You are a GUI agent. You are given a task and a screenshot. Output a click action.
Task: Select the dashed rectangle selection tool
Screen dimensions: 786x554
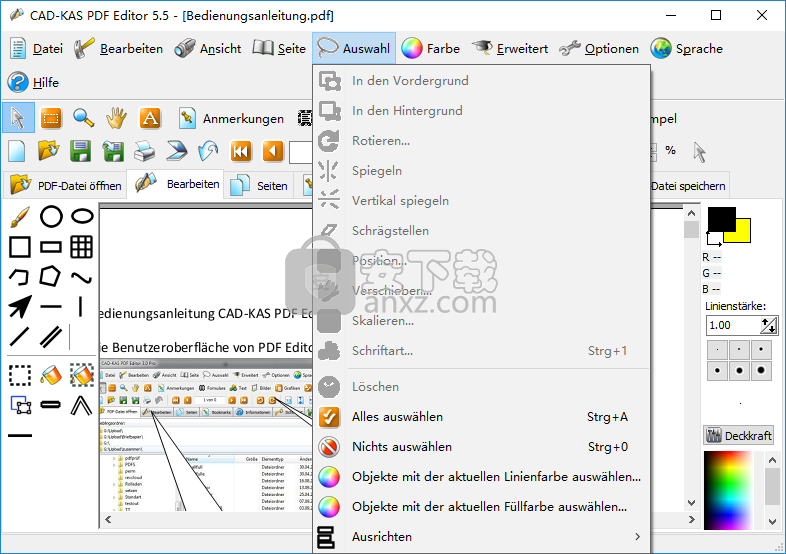(x=20, y=375)
